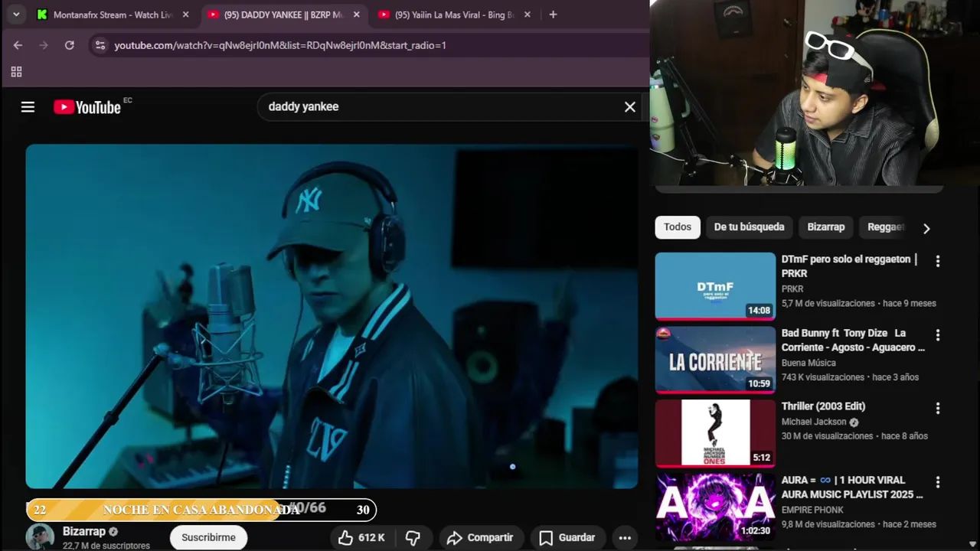Open the PRKR channel name
Viewport: 980px width, 551px height.
click(x=792, y=289)
